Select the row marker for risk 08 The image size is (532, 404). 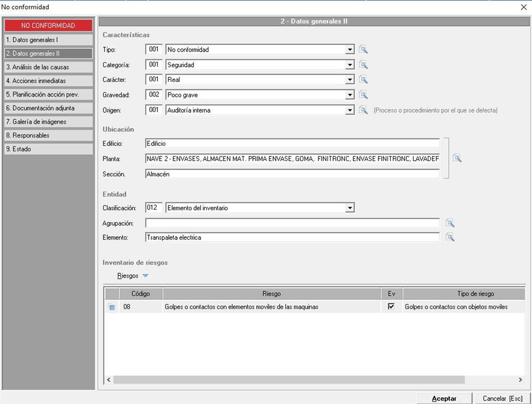coord(112,307)
